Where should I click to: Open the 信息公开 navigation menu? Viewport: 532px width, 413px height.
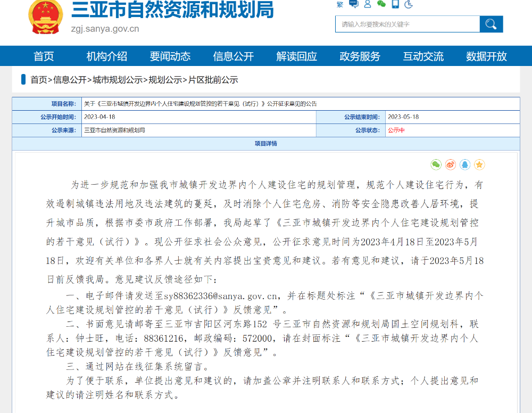click(234, 56)
